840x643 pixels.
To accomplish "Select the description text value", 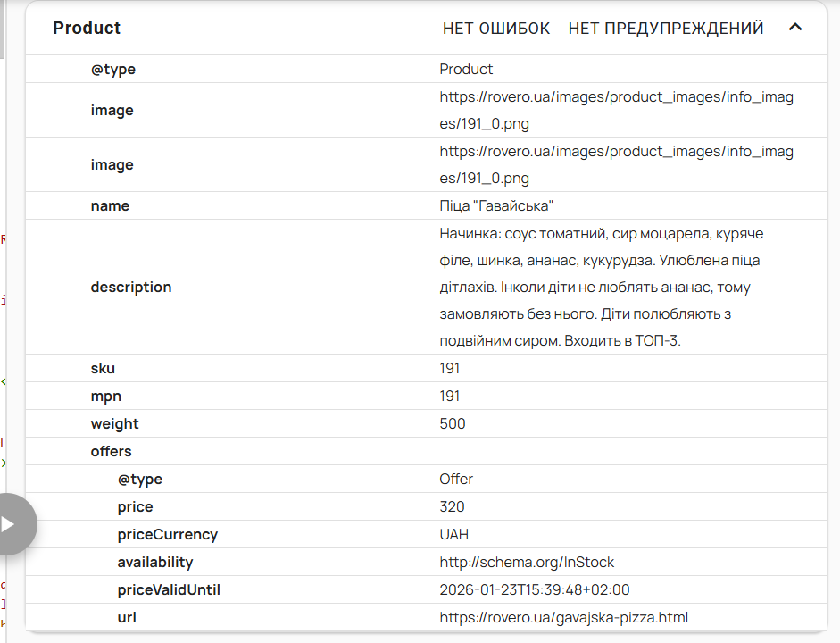I will point(601,288).
